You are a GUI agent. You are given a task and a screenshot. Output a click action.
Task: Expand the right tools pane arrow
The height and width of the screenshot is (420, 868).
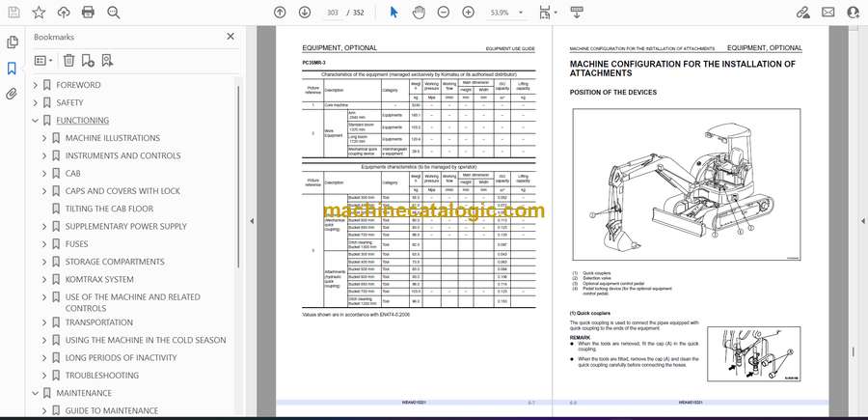[862, 221]
